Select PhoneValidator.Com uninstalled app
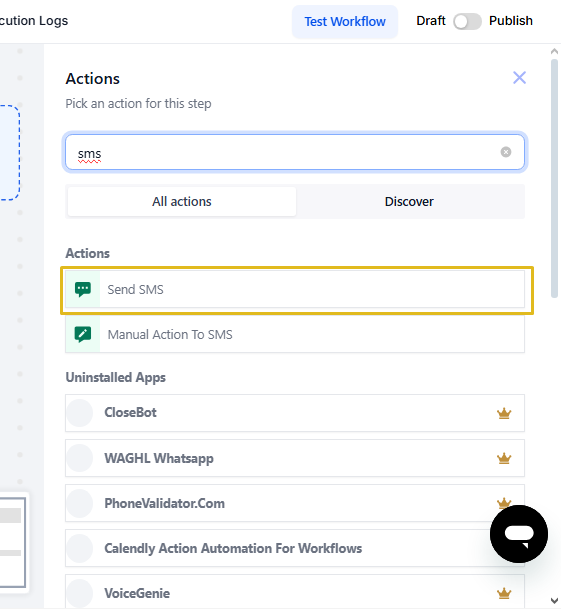 point(295,503)
